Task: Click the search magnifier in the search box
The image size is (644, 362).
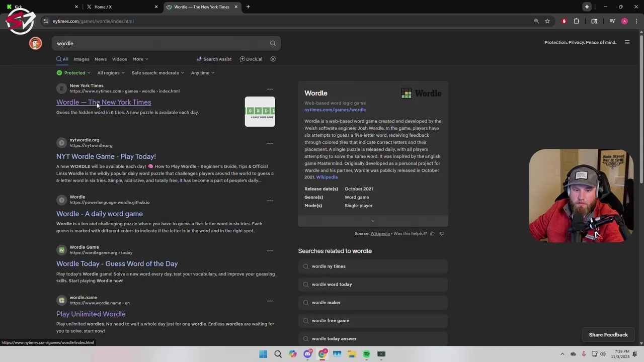Action: click(x=273, y=43)
